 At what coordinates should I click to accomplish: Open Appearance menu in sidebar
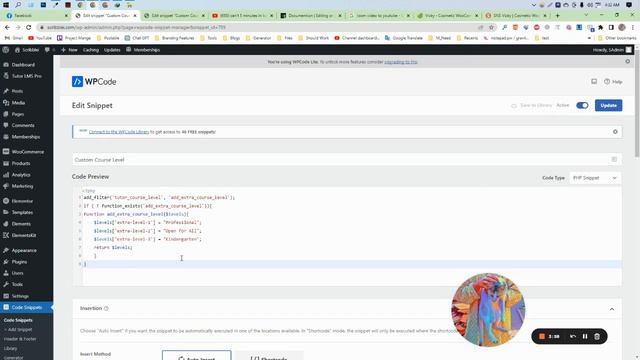tap(24, 250)
